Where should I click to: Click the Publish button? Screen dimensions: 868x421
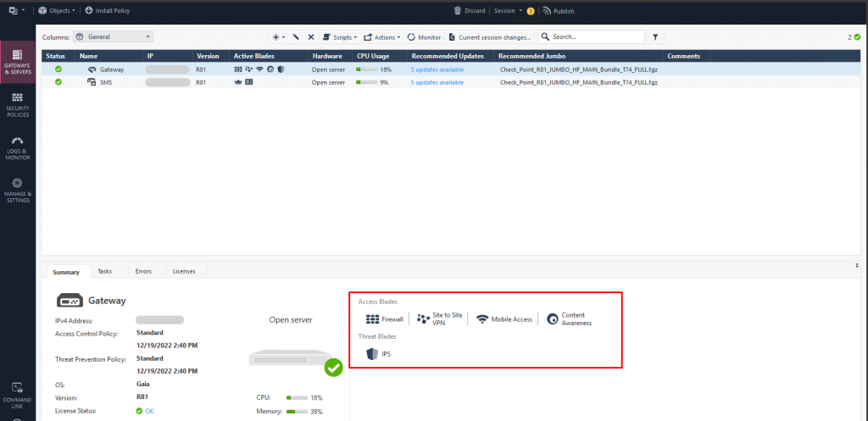558,11
